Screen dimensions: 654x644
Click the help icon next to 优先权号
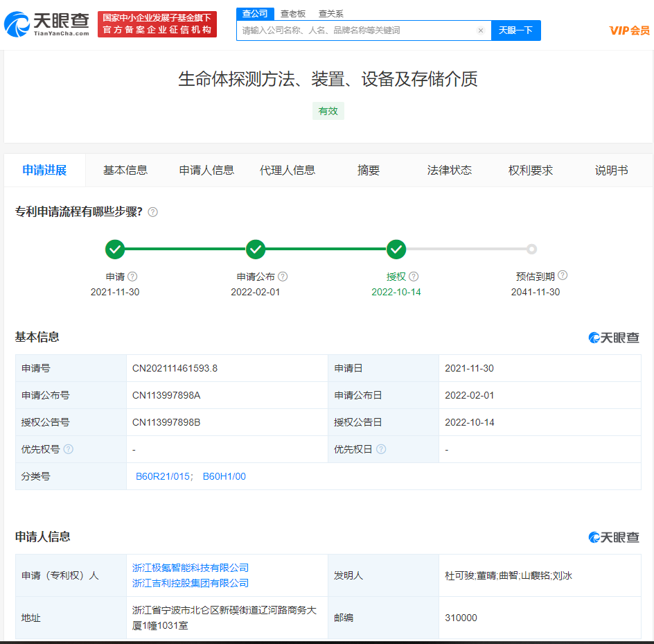click(68, 449)
